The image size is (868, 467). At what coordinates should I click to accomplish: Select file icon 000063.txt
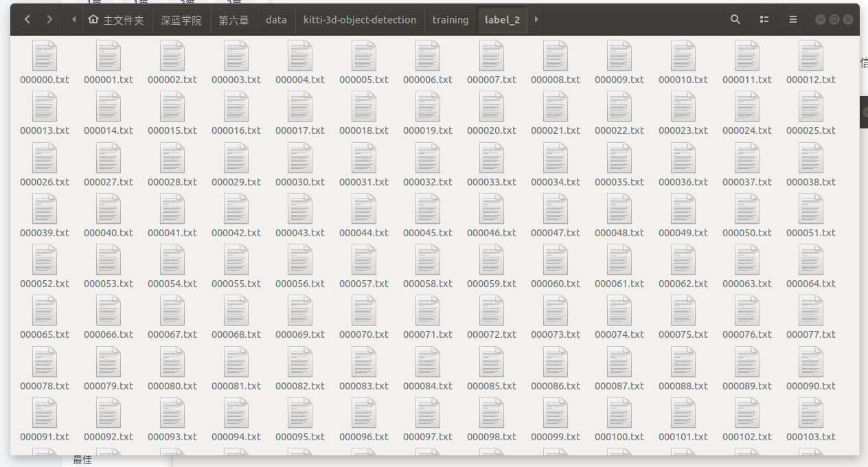pyautogui.click(x=747, y=260)
